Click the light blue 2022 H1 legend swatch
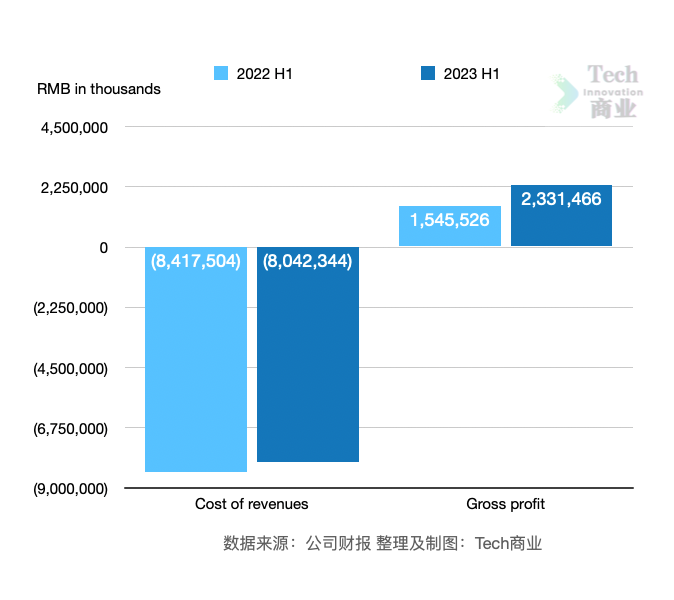Screen dimensions: 674x600 (x=221, y=73)
